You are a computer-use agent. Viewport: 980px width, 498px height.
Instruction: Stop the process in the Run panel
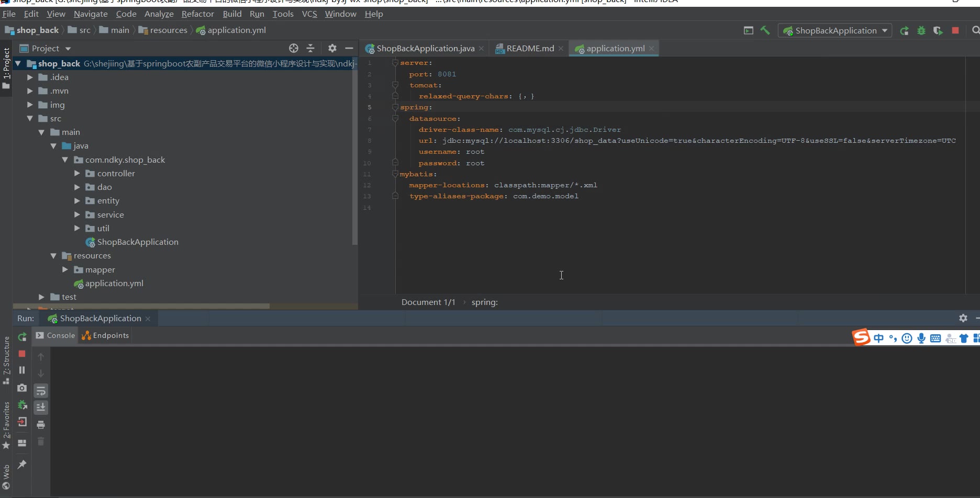tap(22, 354)
